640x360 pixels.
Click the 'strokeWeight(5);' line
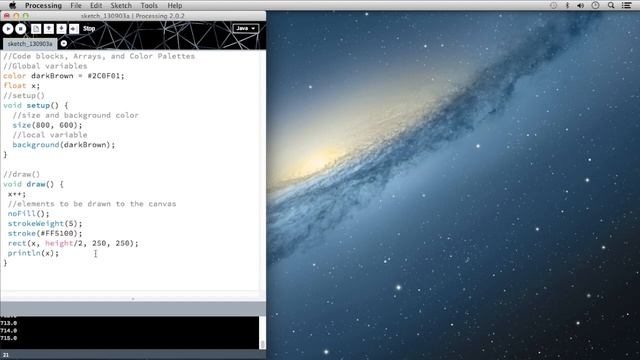coord(45,224)
